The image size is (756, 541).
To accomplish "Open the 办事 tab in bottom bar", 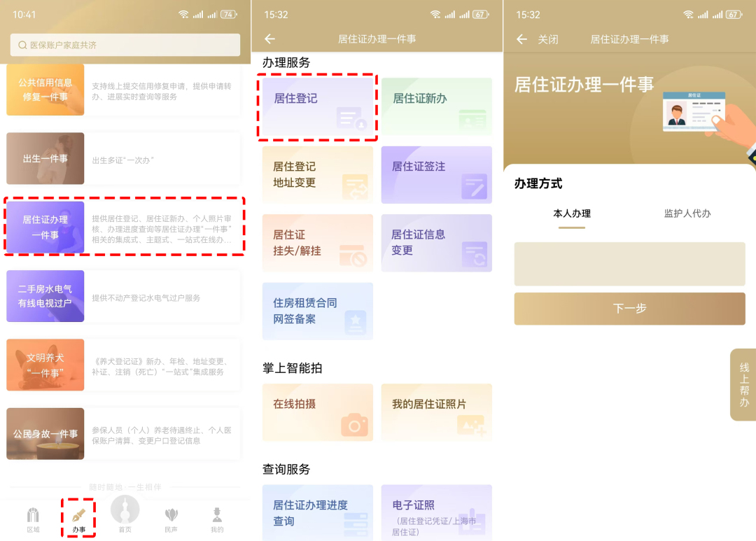I will click(78, 519).
